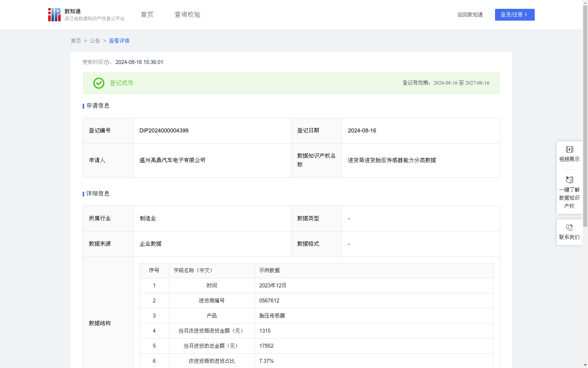Click sample value 17852
The height and width of the screenshot is (368, 588).
tap(266, 346)
